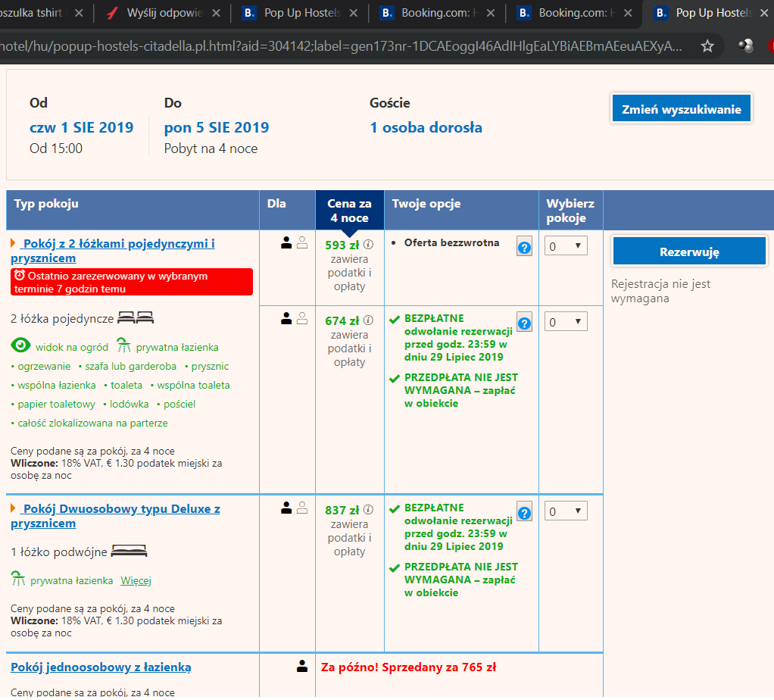
Task: Click check-out date pon 5 SIE 2019
Action: pos(217,127)
